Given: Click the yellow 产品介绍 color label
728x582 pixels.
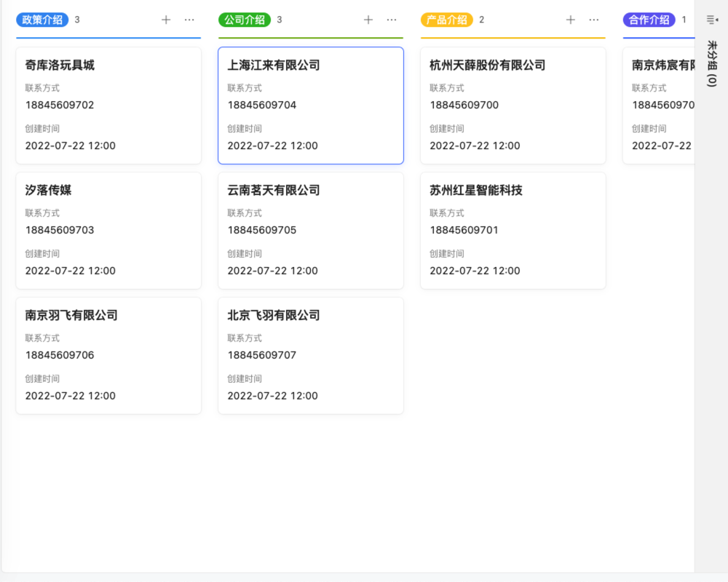Looking at the screenshot, I should coord(446,20).
